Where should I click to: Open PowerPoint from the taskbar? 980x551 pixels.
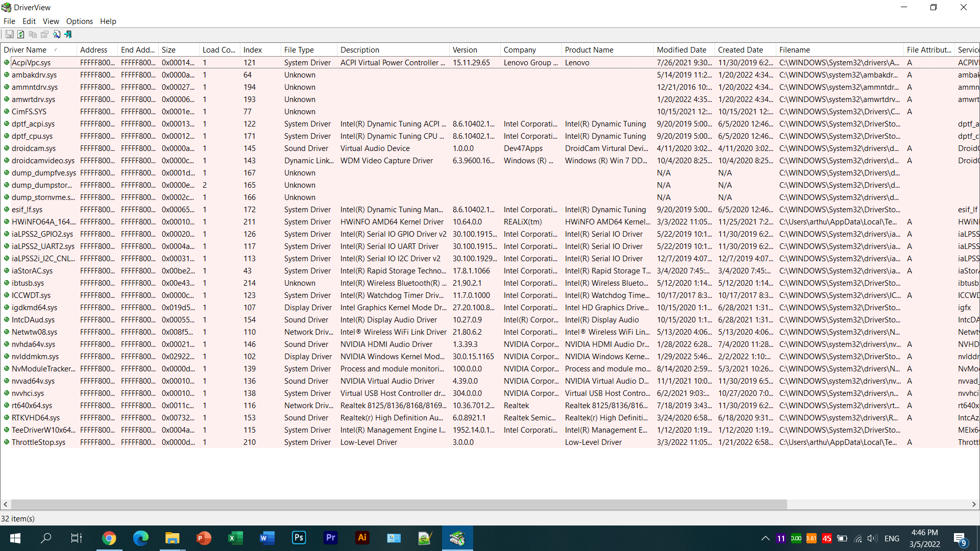click(204, 538)
